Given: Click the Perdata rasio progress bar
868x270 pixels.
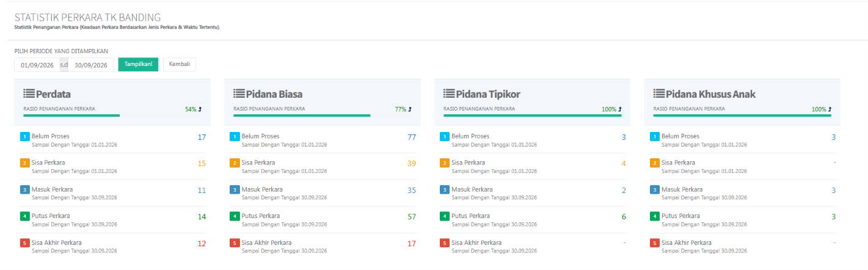Looking at the screenshot, I should click(x=71, y=115).
